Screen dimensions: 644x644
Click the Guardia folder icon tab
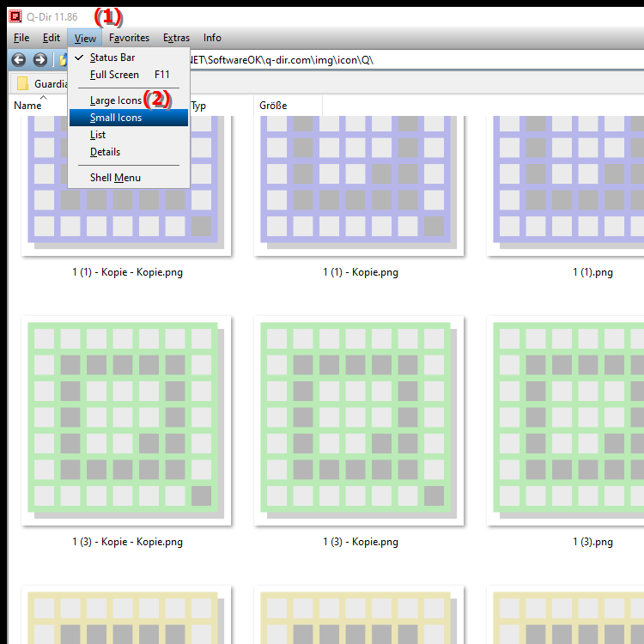tap(22, 83)
